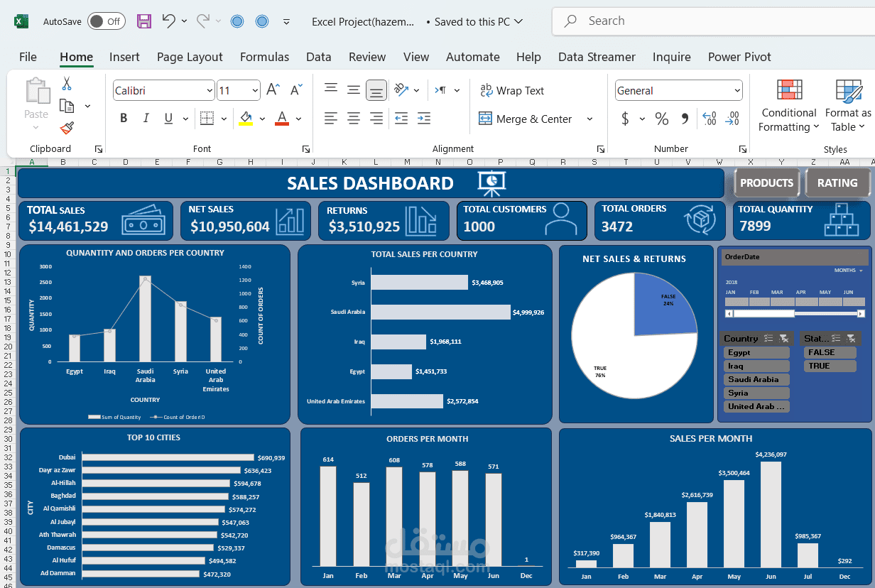Switch to the Insert tab
Viewport: 875px width, 588px height.
[x=124, y=57]
